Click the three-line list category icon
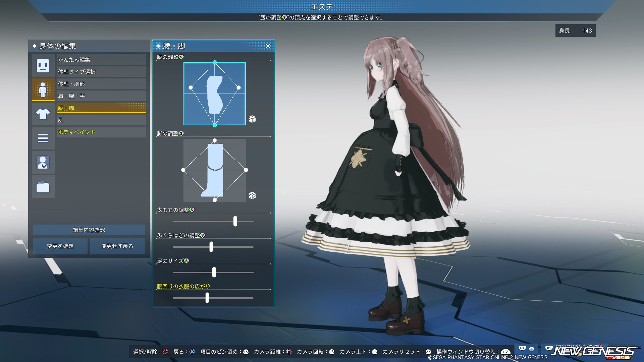This screenshot has width=644, height=362. tap(43, 138)
